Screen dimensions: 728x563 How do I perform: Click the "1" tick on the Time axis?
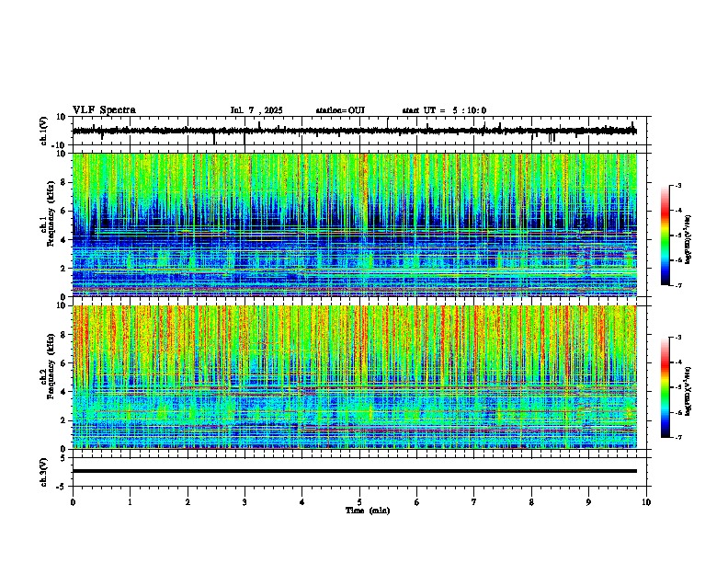tap(130, 502)
